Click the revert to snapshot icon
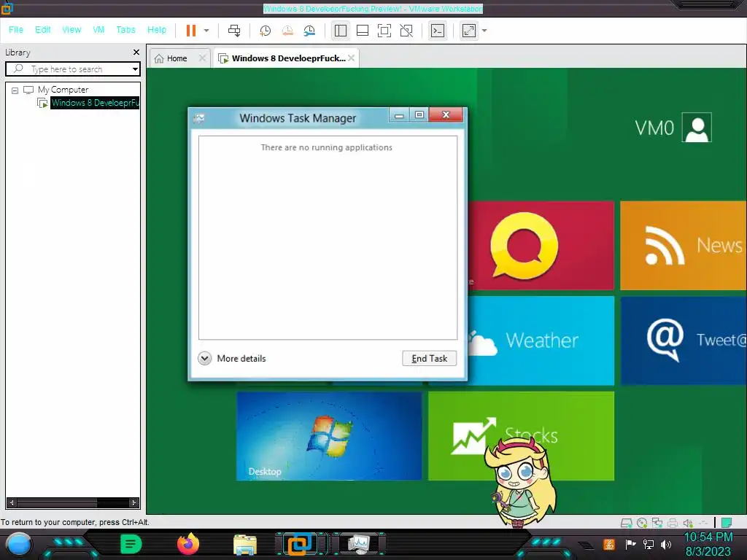The image size is (747, 560). (x=287, y=31)
